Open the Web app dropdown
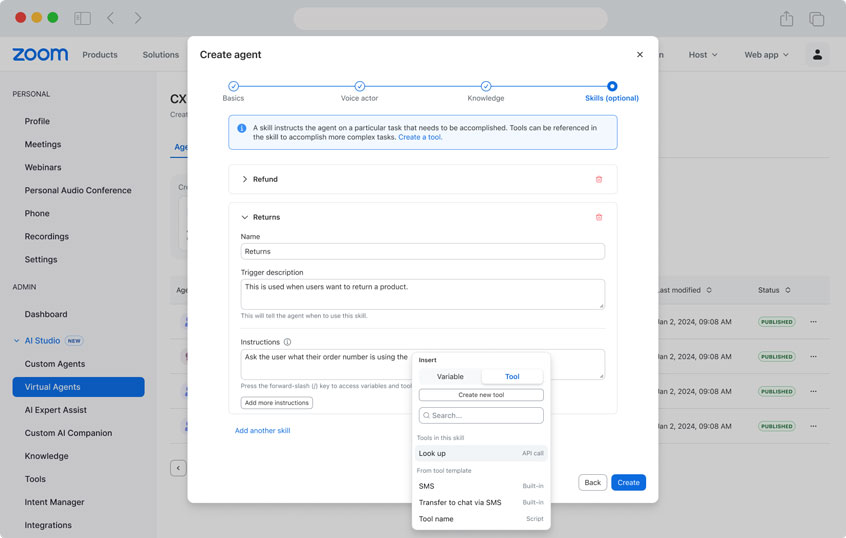This screenshot has height=538, width=846. [766, 55]
